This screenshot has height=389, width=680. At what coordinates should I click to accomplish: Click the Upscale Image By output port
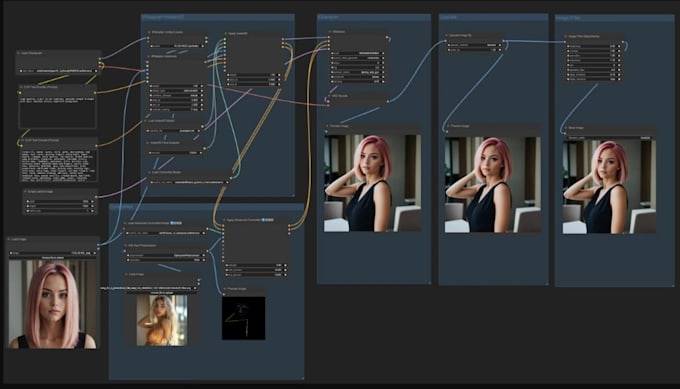pyautogui.click(x=503, y=42)
